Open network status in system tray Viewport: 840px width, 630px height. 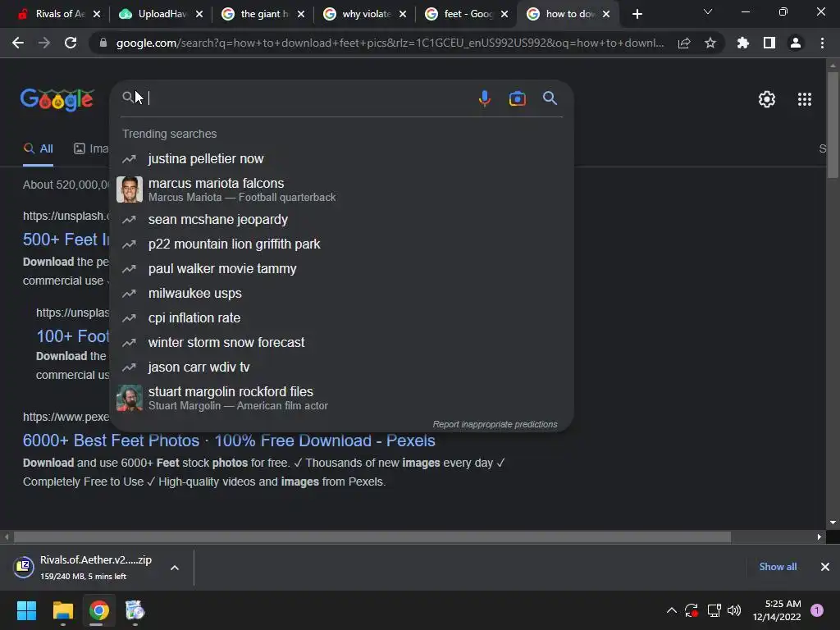714,610
